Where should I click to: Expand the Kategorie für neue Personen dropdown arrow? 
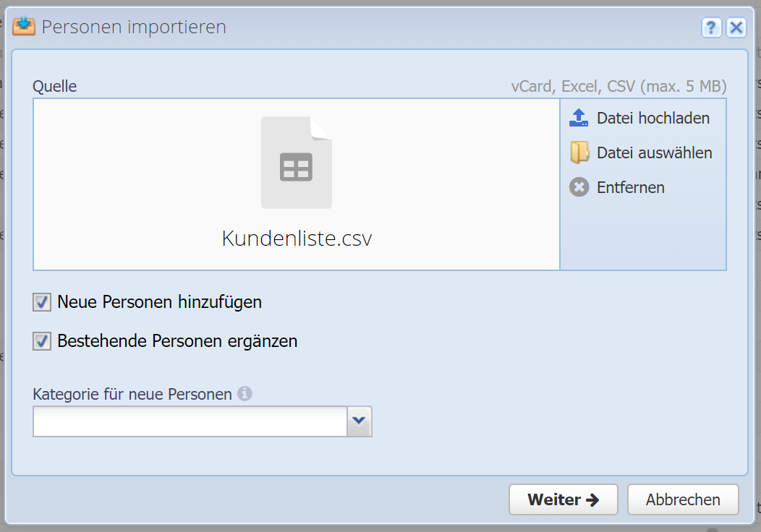click(360, 421)
